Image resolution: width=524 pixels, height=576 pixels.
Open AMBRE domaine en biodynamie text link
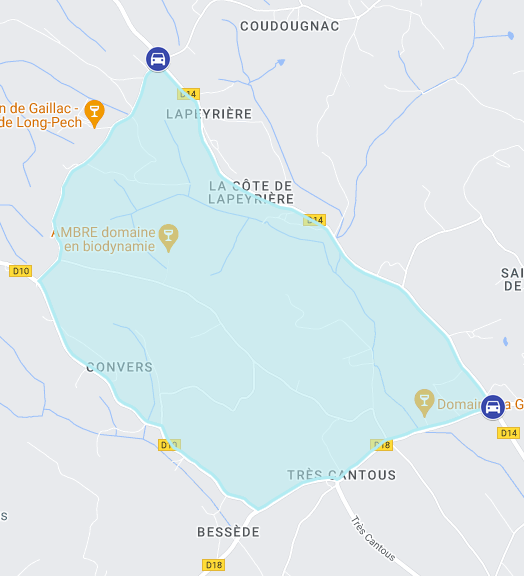104,239
